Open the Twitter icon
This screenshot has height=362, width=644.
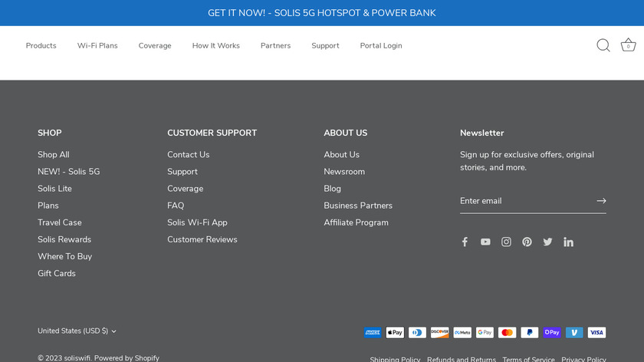[547, 242]
